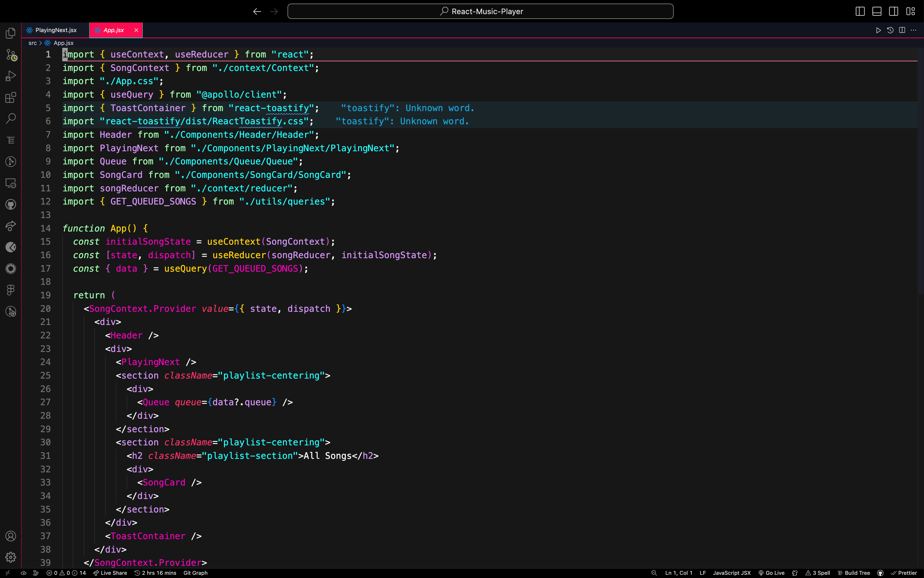Open the Accounts menu
Screen dimensions: 924x578
click(11, 536)
